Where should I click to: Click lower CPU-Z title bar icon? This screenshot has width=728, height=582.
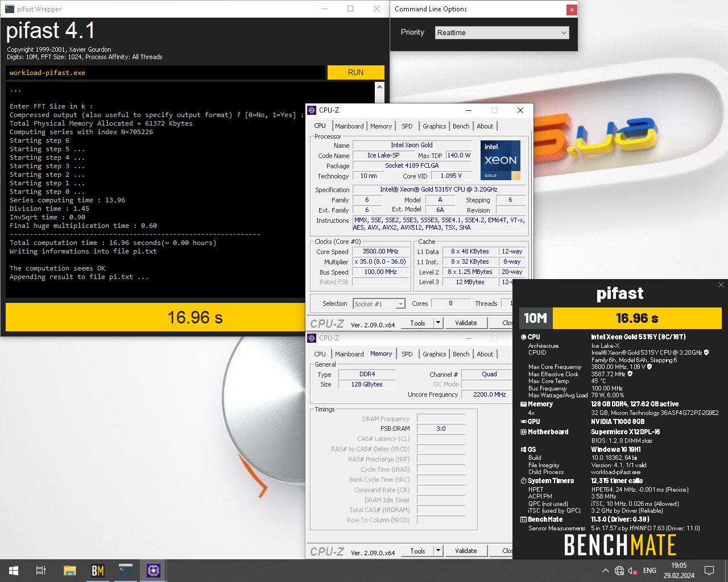tap(312, 338)
